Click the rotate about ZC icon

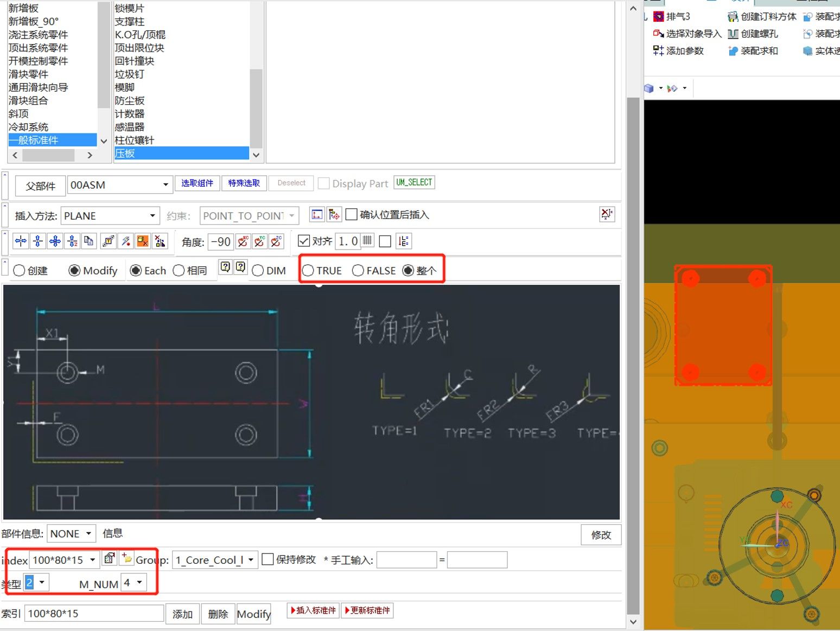coord(276,241)
